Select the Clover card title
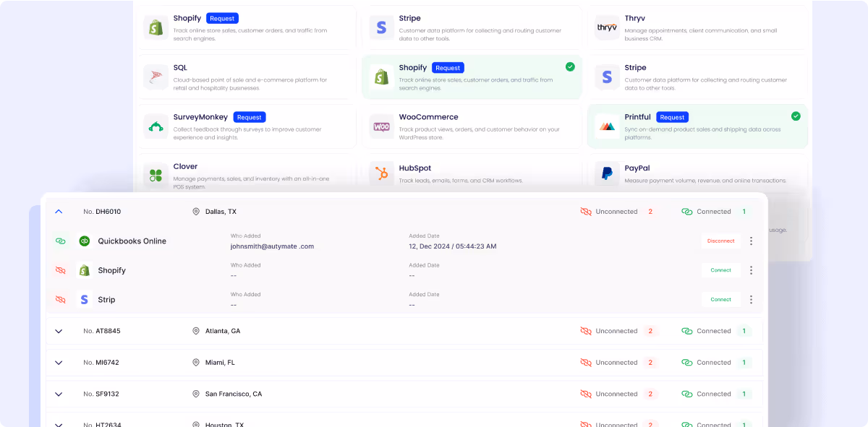This screenshot has width=868, height=427. point(185,166)
